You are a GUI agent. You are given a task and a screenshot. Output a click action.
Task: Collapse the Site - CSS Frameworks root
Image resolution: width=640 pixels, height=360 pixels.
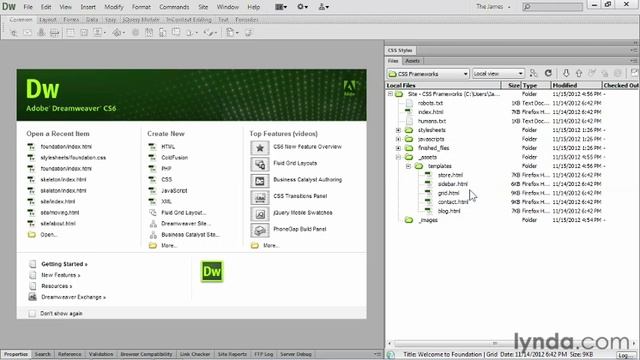coord(390,94)
